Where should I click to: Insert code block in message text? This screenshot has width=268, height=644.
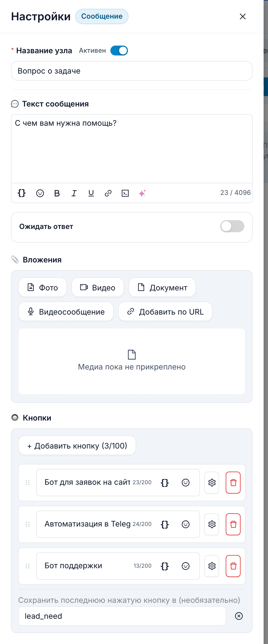[125, 193]
